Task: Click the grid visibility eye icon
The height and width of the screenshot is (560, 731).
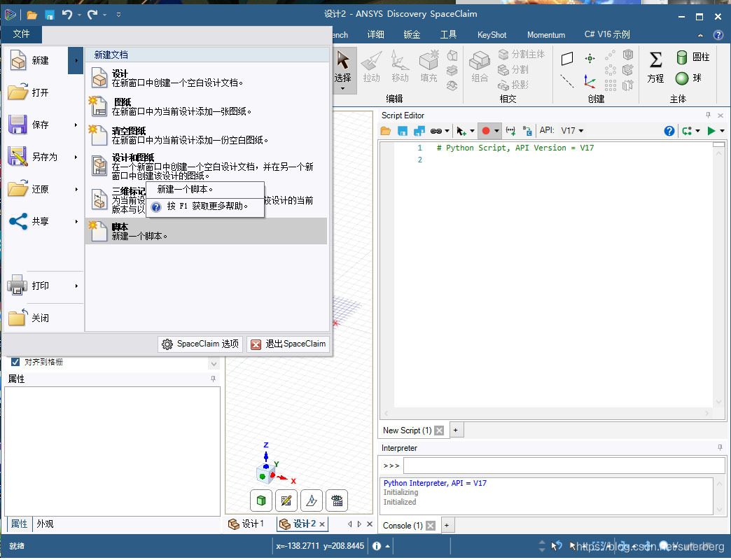Action: (337, 500)
